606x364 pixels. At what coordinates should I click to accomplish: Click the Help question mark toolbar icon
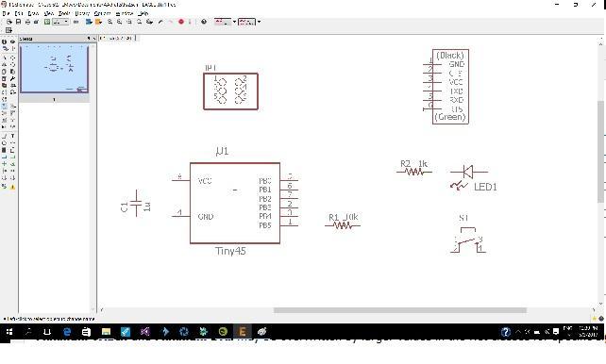tap(204, 22)
